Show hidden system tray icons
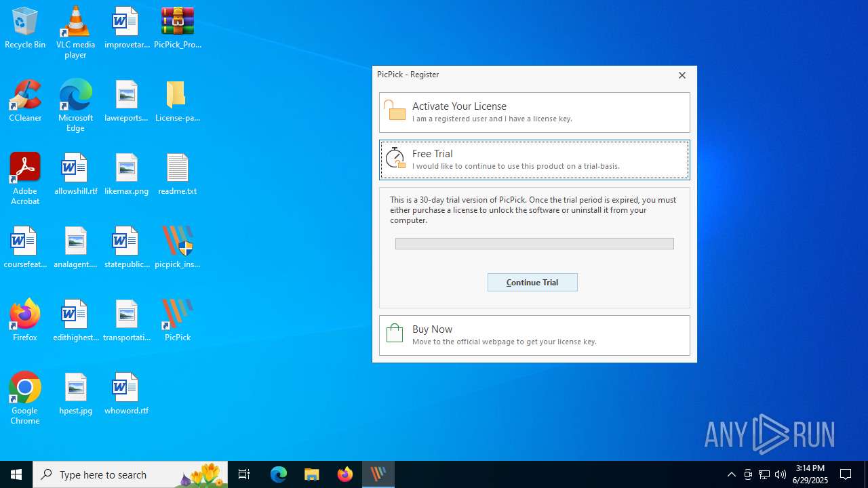The width and height of the screenshot is (868, 488). pyautogui.click(x=731, y=474)
